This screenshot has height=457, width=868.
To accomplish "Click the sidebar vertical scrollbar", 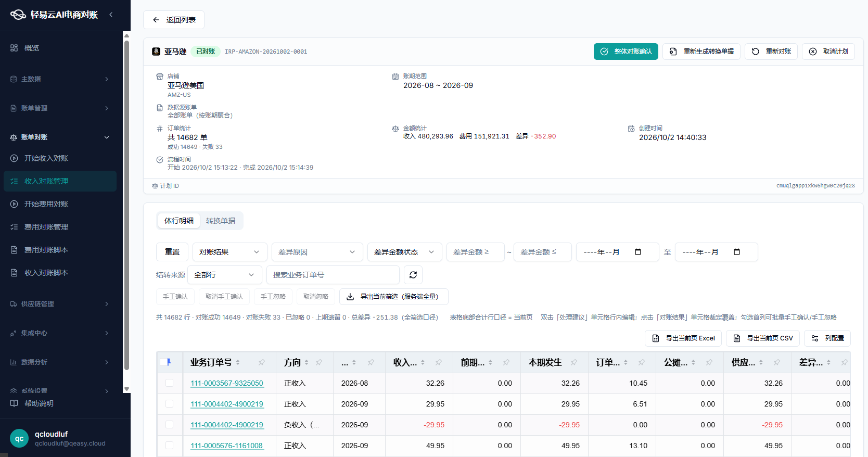I will point(126,205).
